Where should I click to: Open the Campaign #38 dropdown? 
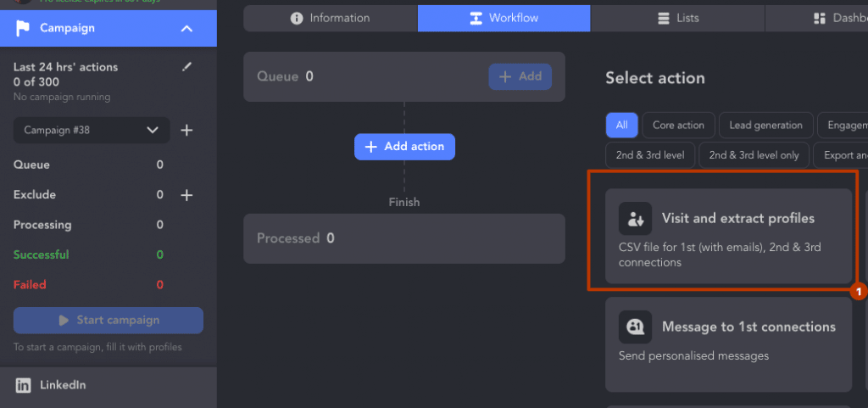(92, 131)
